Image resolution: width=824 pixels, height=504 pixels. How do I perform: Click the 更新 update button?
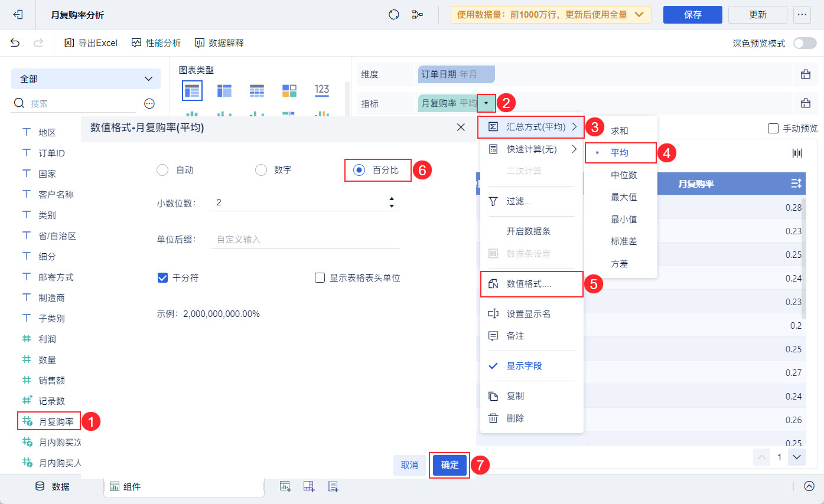(758, 15)
